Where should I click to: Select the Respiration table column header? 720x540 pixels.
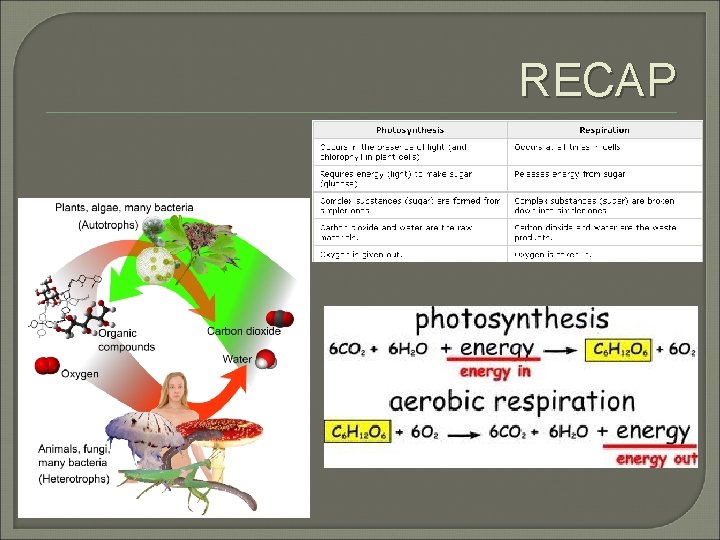pos(605,130)
